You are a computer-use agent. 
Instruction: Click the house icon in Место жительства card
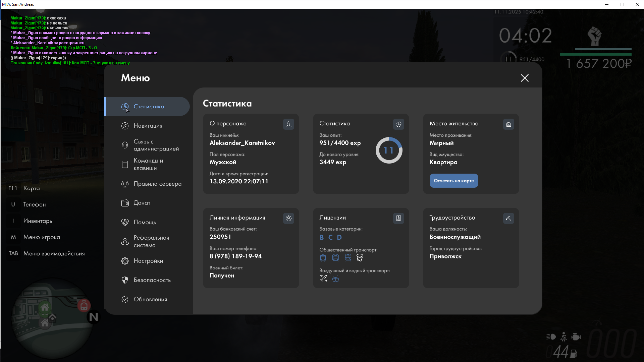coord(508,124)
